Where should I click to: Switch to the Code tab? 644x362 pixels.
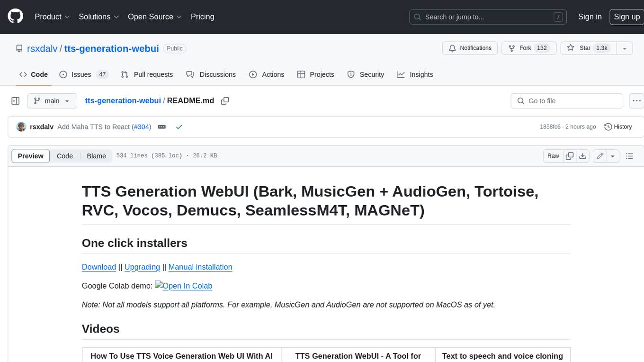[34, 74]
